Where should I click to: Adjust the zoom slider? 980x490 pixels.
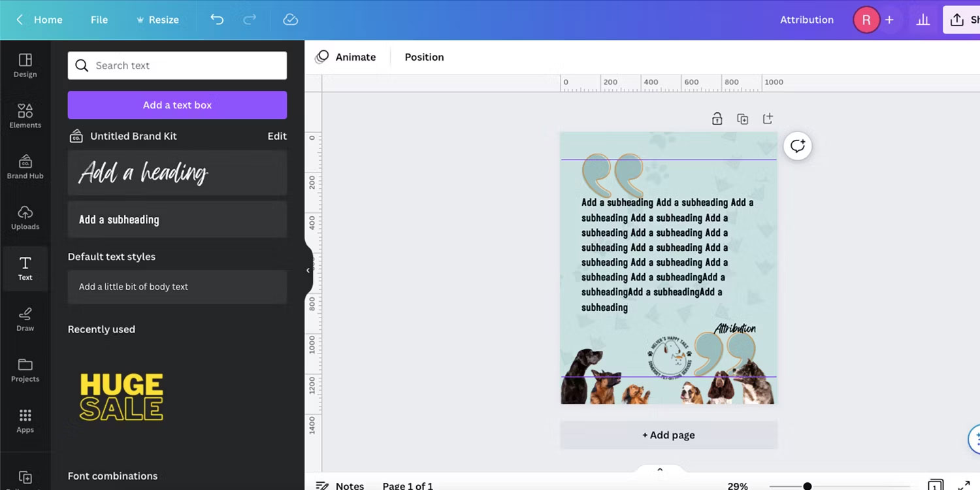pos(808,486)
